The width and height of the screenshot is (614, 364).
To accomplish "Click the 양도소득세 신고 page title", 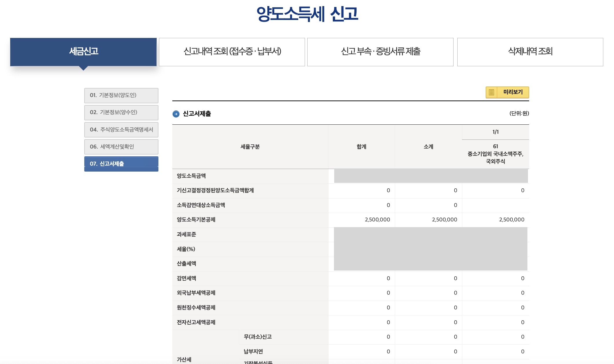I will [x=307, y=14].
